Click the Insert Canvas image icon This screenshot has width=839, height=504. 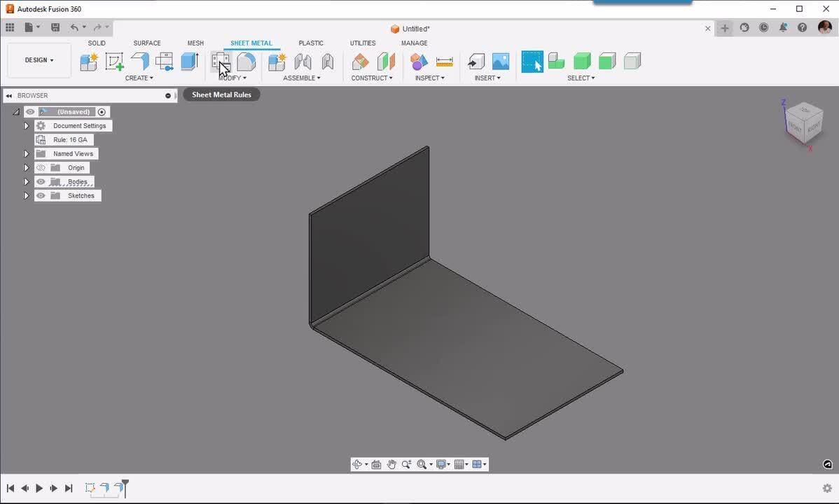click(500, 62)
